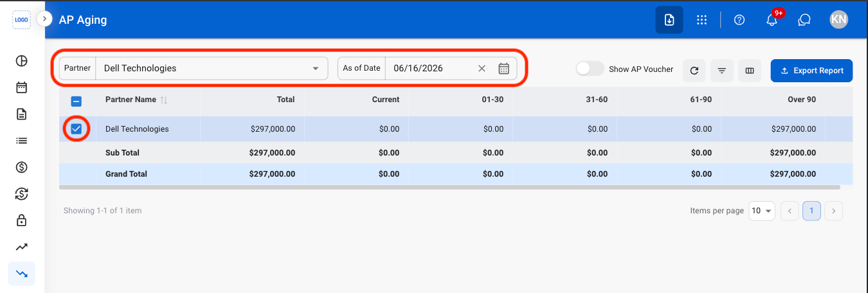868x293 pixels.
Task: Expand the sidebar with chevron button
Action: [44, 19]
